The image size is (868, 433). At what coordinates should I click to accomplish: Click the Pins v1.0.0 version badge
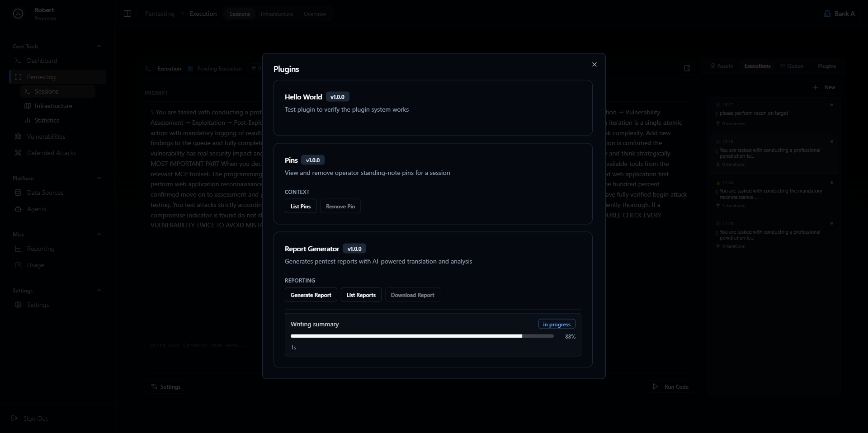313,160
